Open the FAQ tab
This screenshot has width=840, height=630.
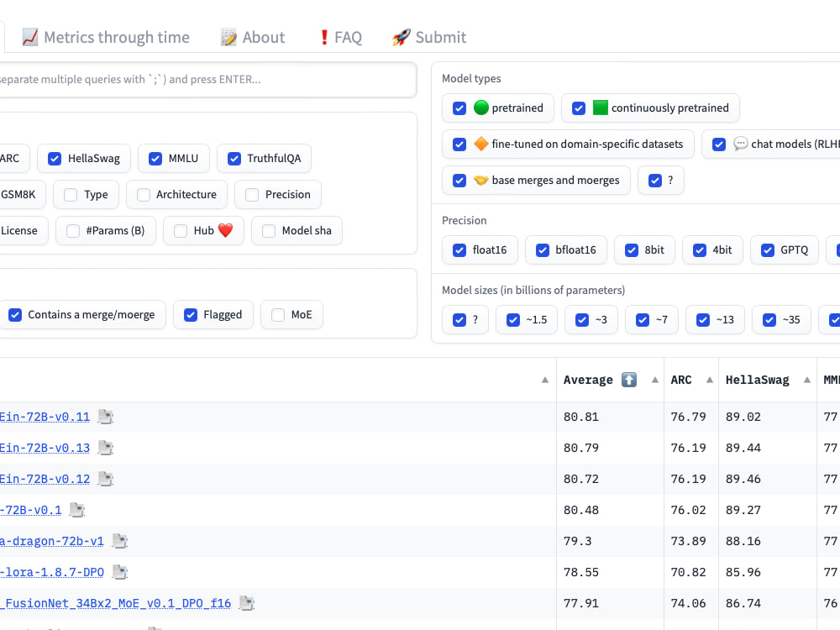340,37
